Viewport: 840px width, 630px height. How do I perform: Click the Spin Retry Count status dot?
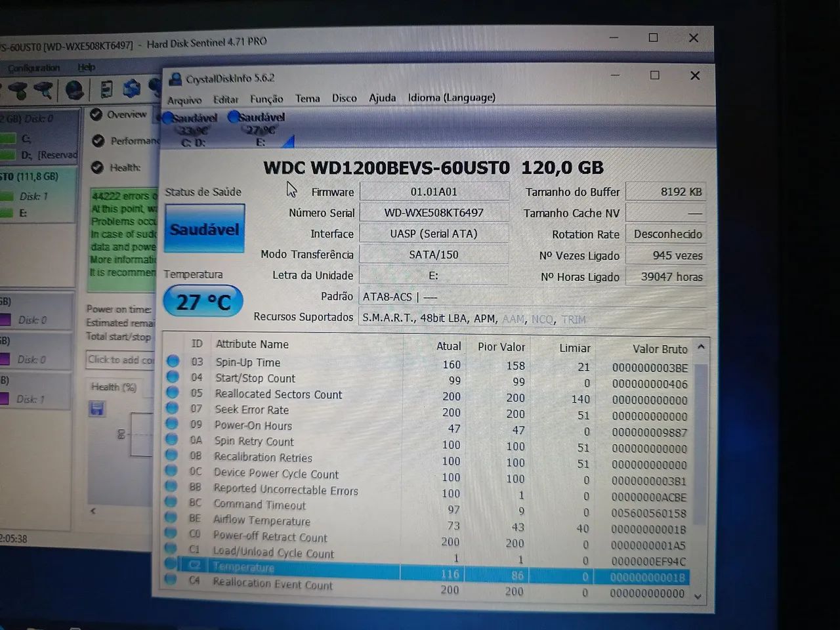(x=172, y=440)
